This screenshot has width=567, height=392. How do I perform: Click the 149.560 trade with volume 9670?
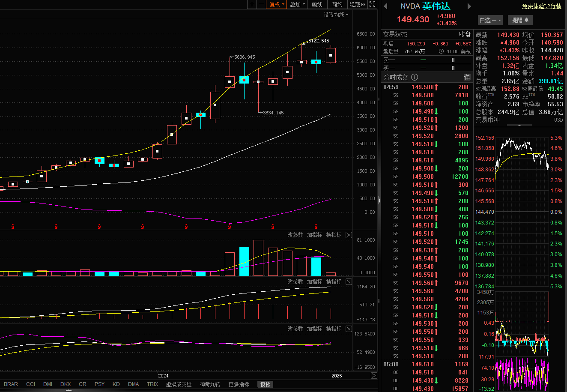tap(427, 283)
